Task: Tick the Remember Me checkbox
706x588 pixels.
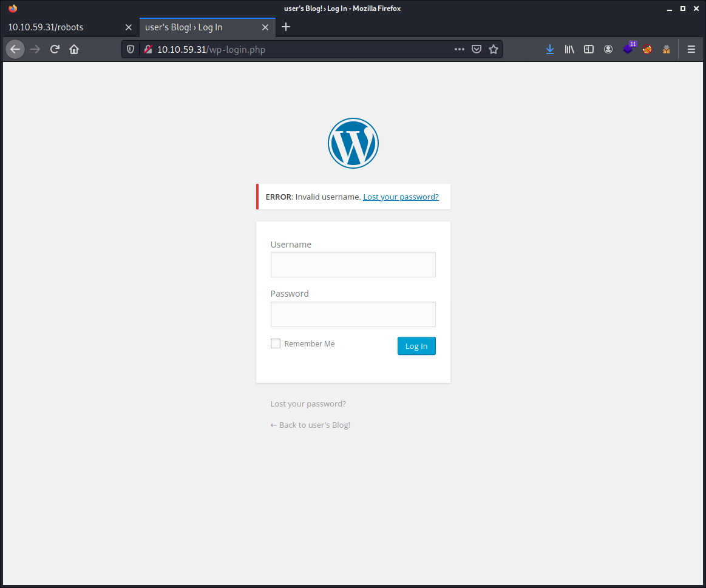Action: pyautogui.click(x=276, y=343)
